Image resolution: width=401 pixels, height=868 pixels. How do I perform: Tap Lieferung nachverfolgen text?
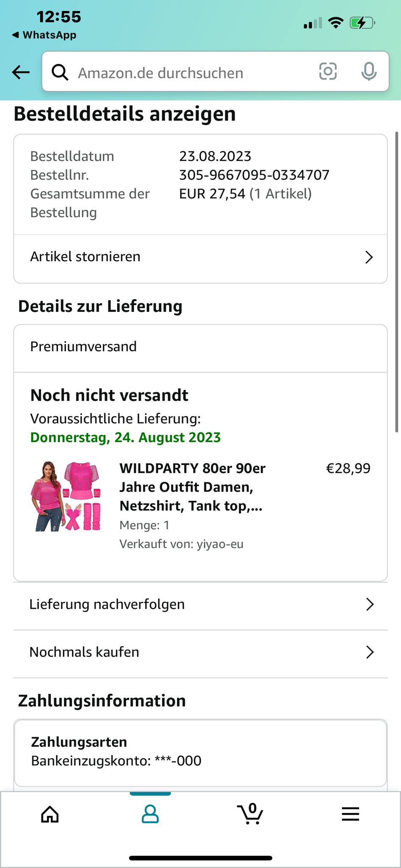coord(107,604)
